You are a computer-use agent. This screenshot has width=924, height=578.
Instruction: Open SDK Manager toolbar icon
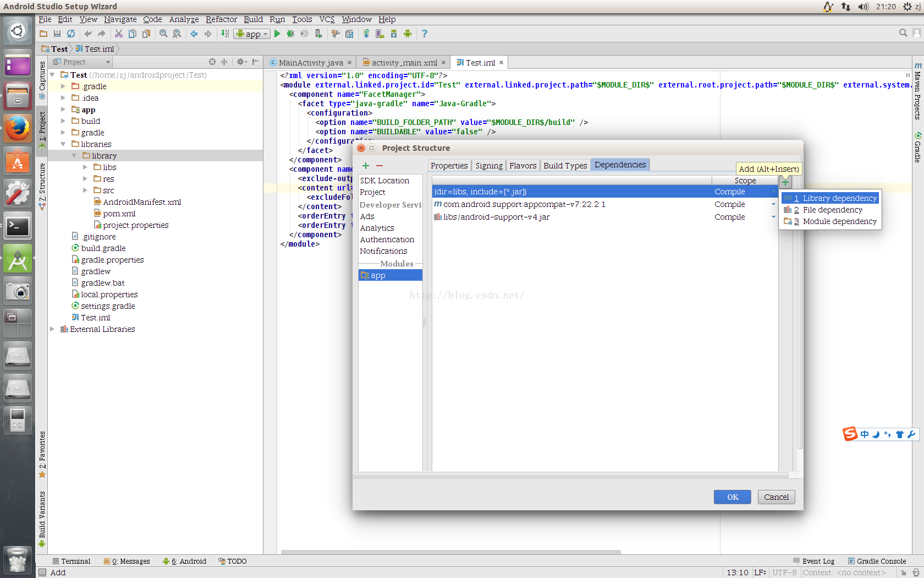[x=394, y=34]
